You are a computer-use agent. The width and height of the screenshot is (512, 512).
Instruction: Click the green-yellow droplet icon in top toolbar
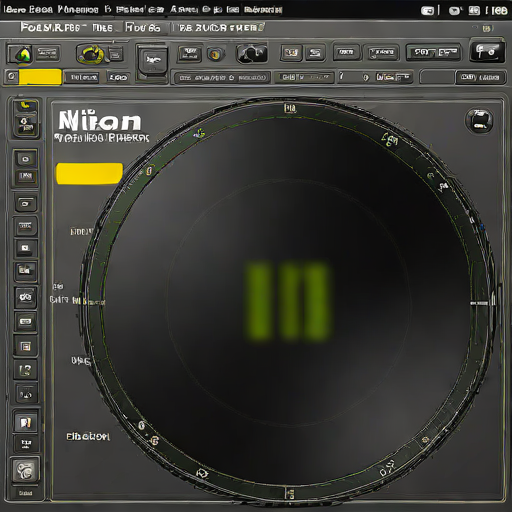[22, 54]
